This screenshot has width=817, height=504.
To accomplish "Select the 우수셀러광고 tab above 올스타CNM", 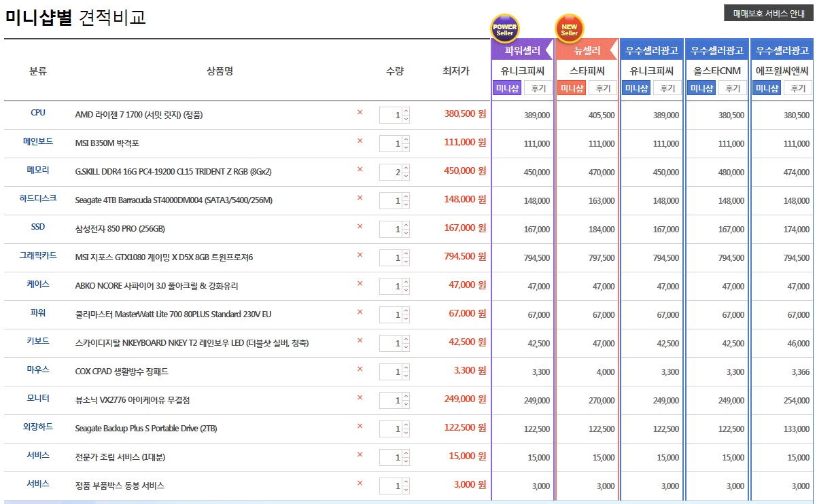I will point(717,50).
